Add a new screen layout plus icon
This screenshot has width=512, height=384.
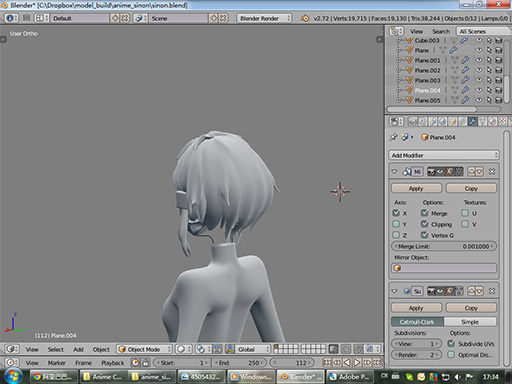click(115, 18)
